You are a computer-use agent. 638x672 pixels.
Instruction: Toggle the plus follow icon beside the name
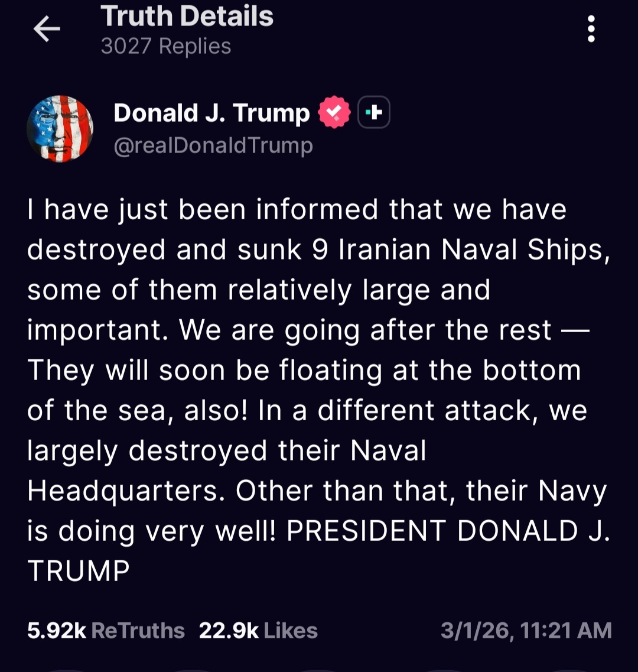pyautogui.click(x=373, y=112)
